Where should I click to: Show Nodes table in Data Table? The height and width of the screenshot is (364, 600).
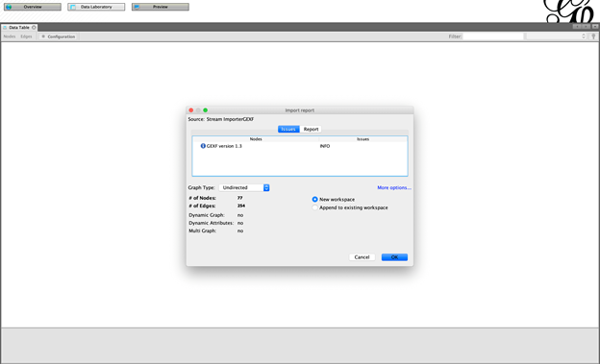tap(10, 36)
